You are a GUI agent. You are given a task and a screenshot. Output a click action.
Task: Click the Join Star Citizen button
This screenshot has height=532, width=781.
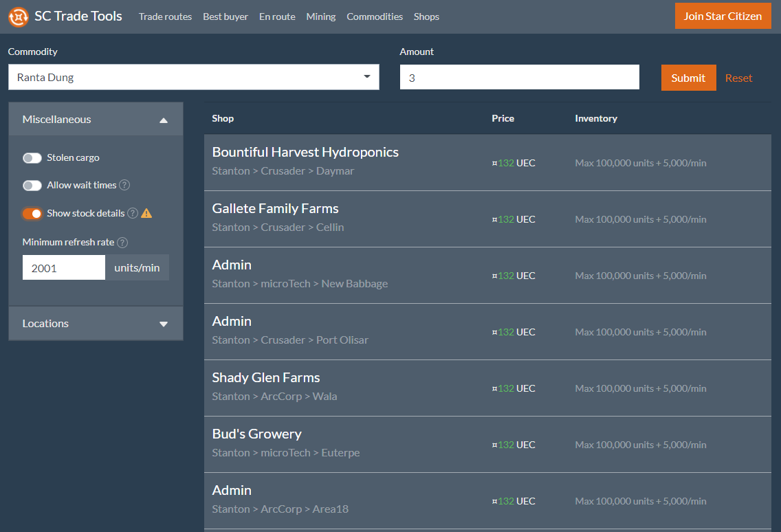click(723, 16)
